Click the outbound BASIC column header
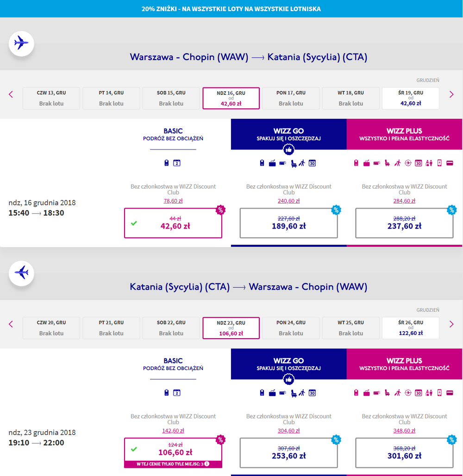Screen dimensions: 463x476 pyautogui.click(x=173, y=134)
